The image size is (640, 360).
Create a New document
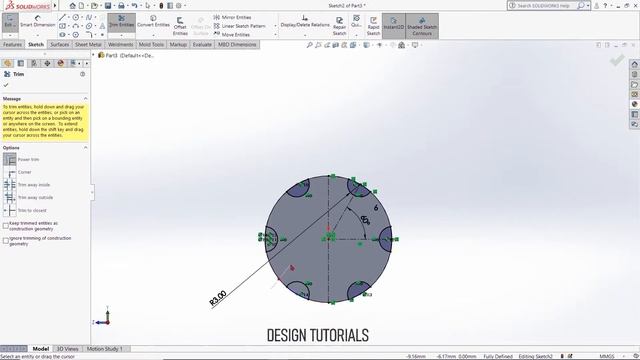coord(82,6)
